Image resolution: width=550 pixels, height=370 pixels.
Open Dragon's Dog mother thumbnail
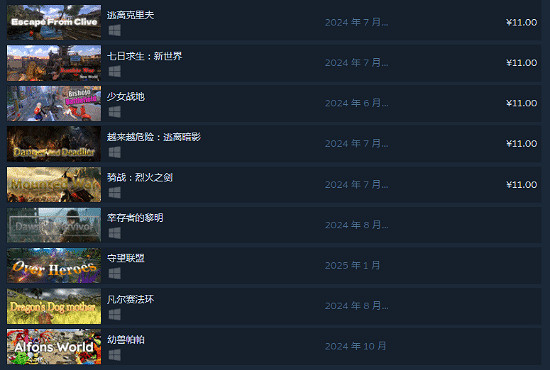click(x=54, y=306)
